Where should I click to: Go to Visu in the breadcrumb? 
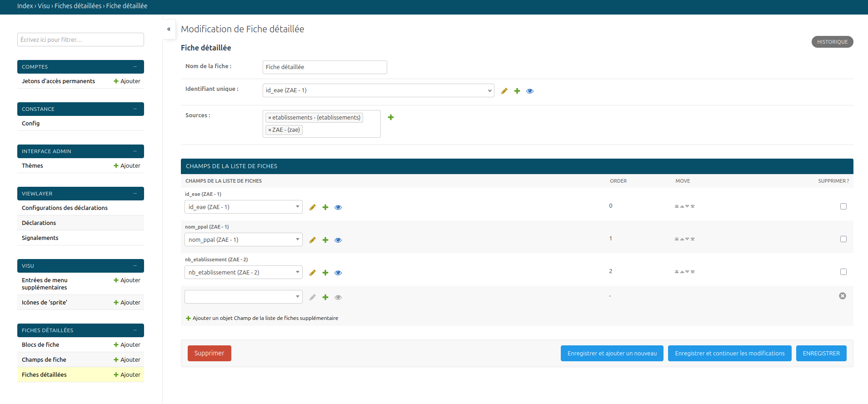click(44, 6)
